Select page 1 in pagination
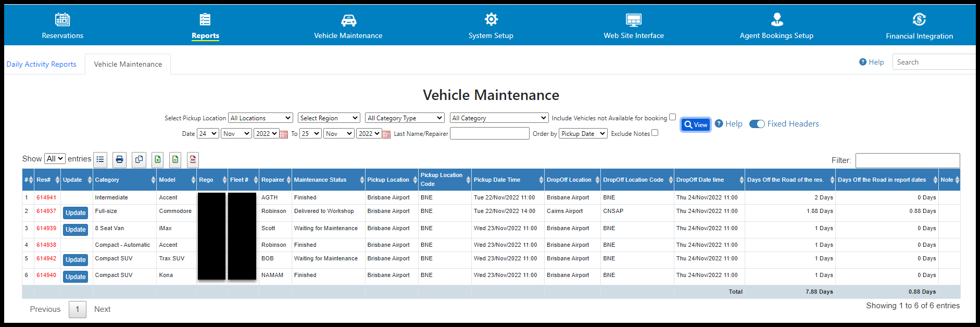This screenshot has width=980, height=327. pyautogui.click(x=78, y=309)
